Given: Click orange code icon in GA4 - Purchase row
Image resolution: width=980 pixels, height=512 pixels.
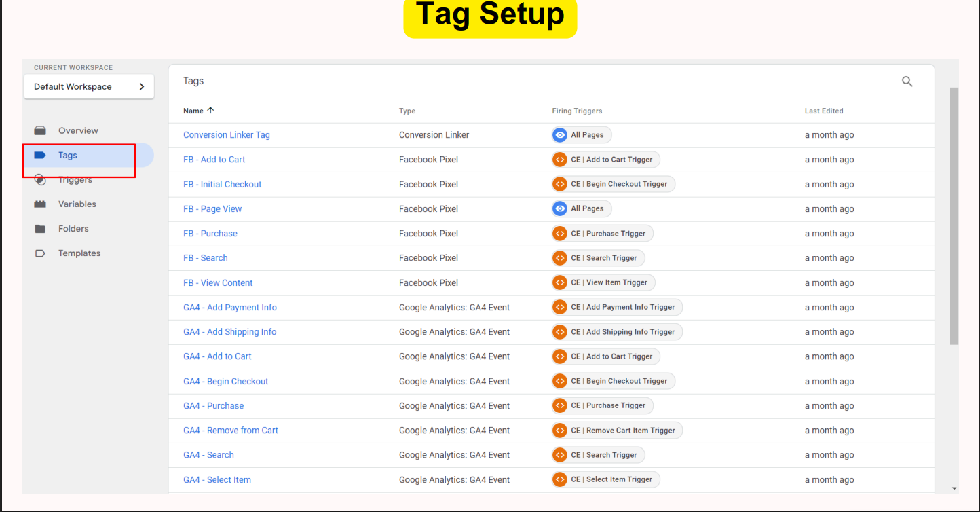Looking at the screenshot, I should 560,405.
